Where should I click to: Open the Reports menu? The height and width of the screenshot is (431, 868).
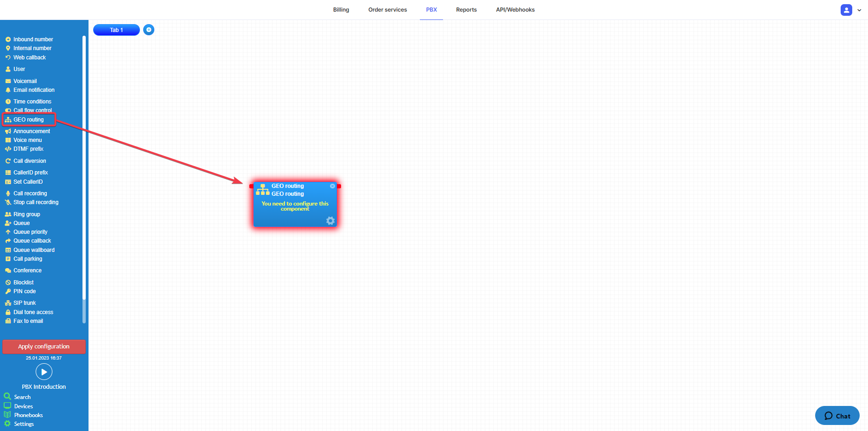[466, 10]
